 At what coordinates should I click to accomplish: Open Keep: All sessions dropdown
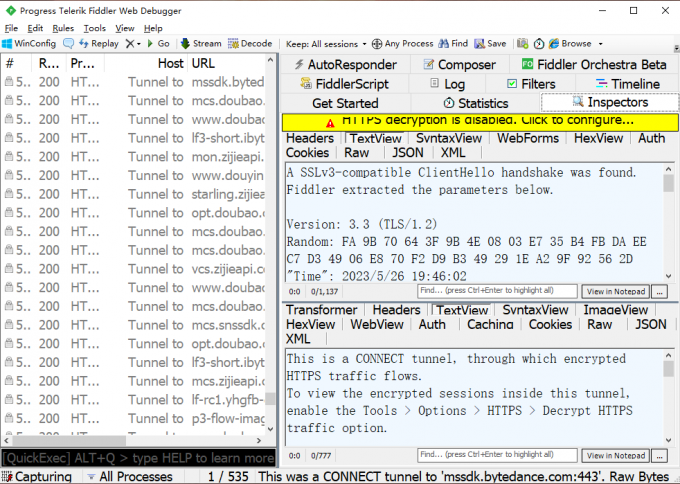point(326,44)
